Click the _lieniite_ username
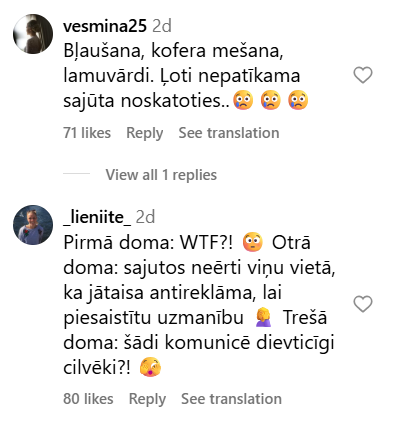The height and width of the screenshot is (426, 393). tap(97, 217)
